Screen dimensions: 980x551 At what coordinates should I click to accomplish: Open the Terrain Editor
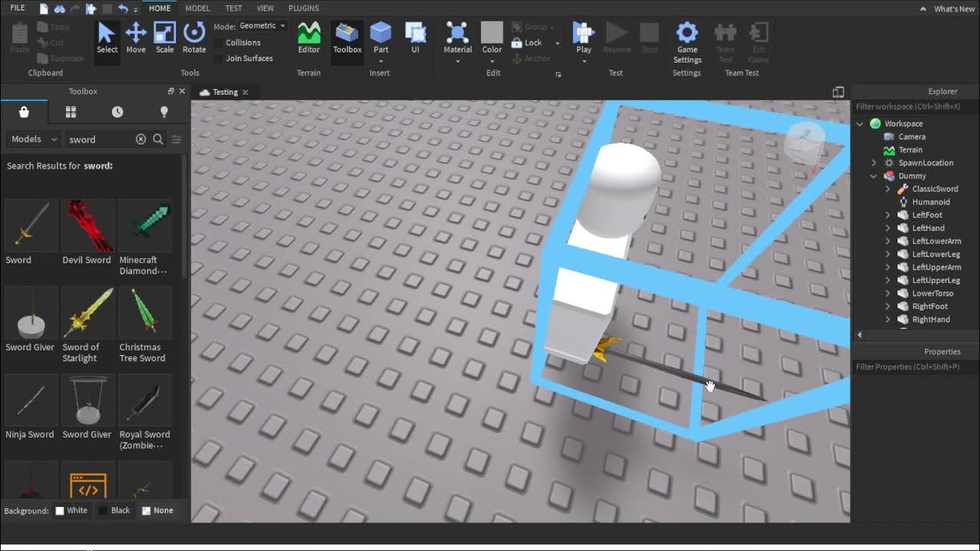pos(309,38)
